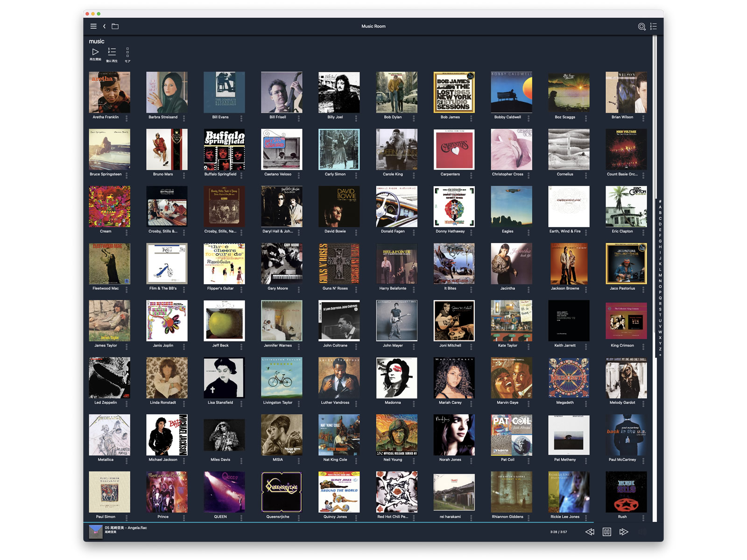Viewport: 747px width, 560px height.
Task: Open the play queue list icon
Action: point(654,27)
